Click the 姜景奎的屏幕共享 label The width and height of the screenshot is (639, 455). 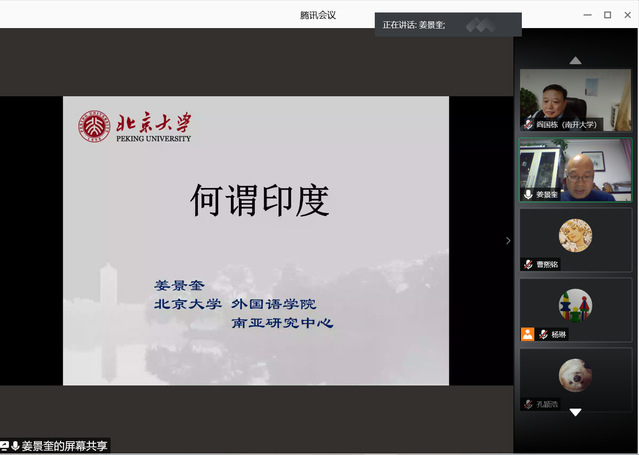(x=65, y=446)
